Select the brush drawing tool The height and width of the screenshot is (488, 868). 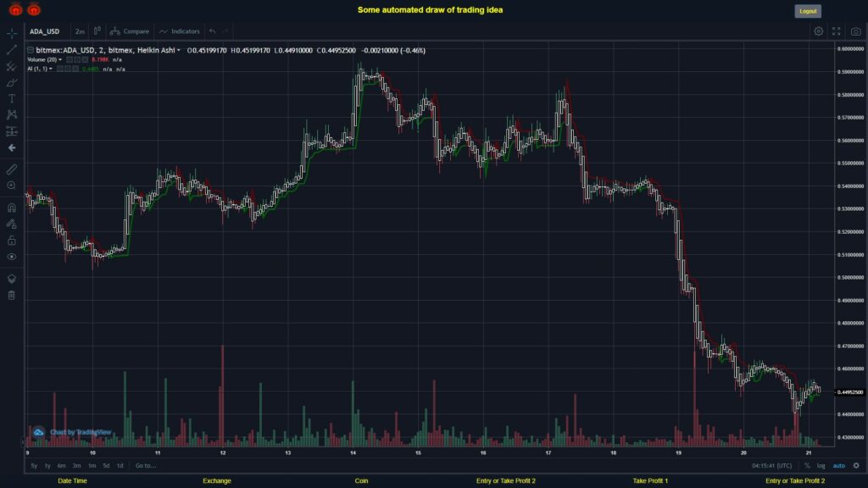[12, 82]
